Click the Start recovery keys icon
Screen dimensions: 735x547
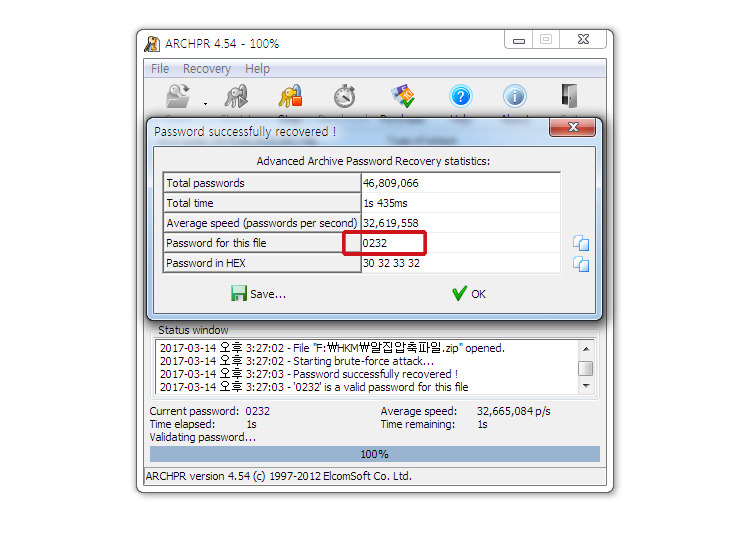click(x=236, y=96)
